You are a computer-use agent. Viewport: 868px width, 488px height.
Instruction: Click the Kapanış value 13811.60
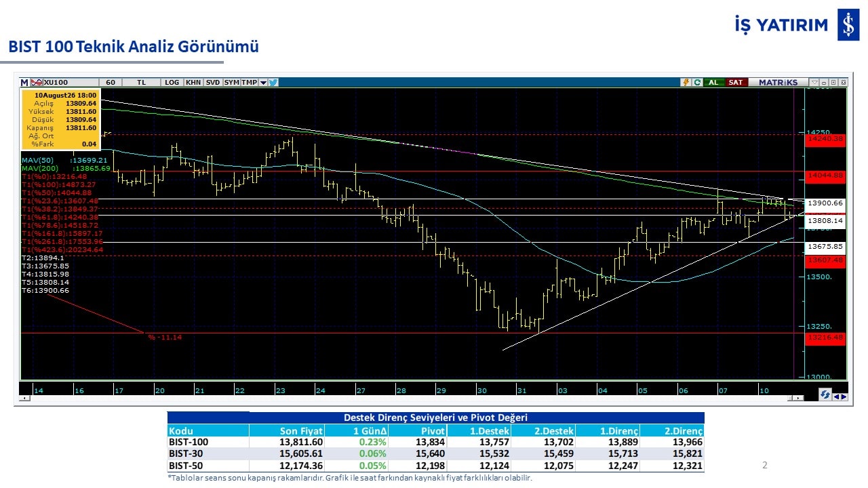(81, 127)
